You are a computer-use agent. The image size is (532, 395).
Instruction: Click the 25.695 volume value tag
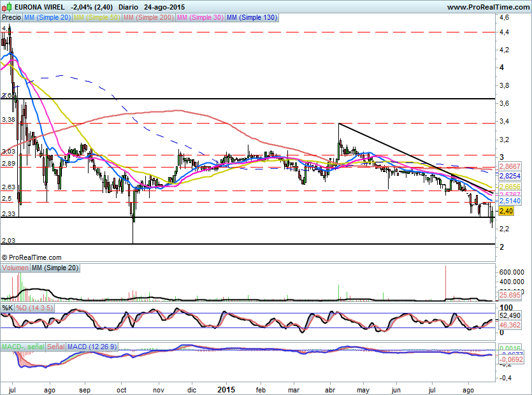pos(509,295)
